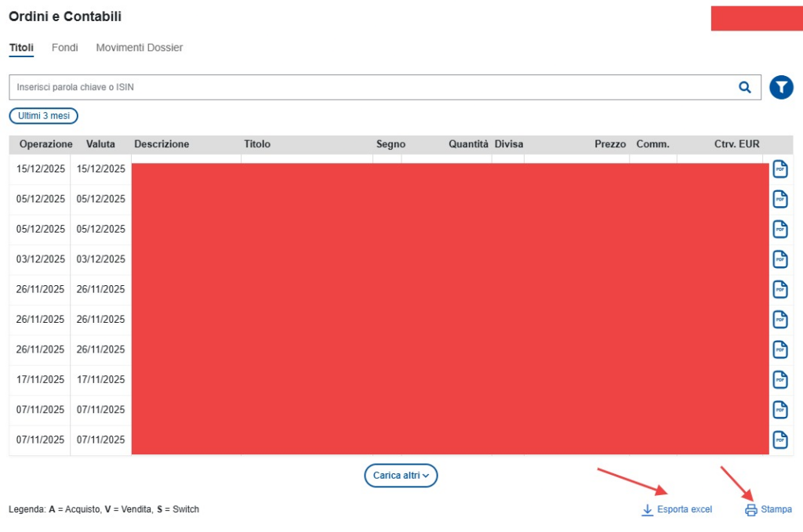Open PDF for 03/12/2025 operation row
Viewport: 803px width, 532px height.
779,259
